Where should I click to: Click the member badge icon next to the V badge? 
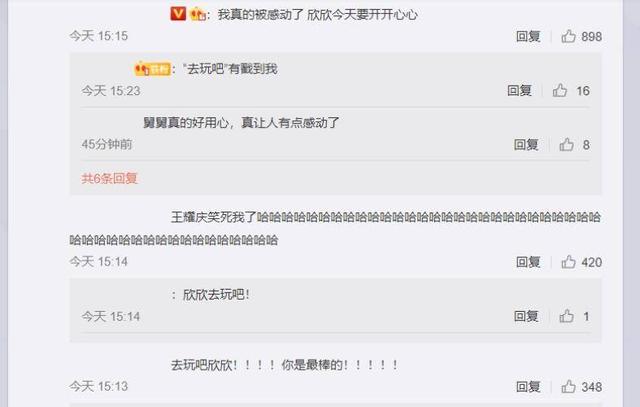[198, 15]
